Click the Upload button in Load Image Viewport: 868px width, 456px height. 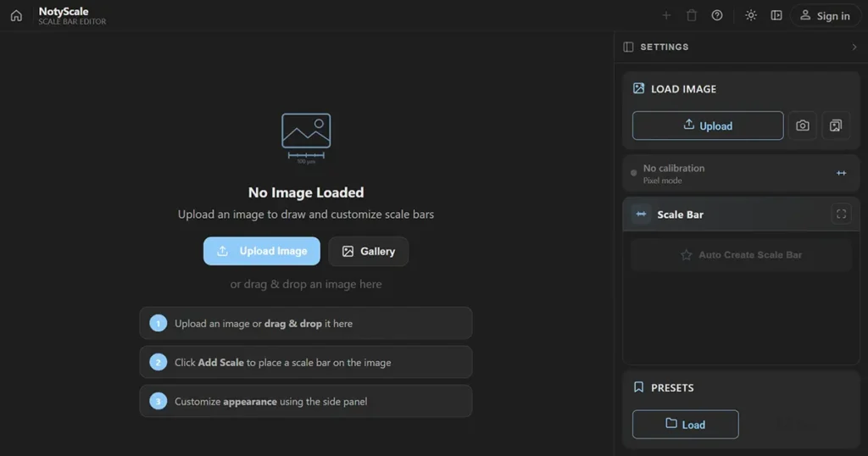point(708,125)
